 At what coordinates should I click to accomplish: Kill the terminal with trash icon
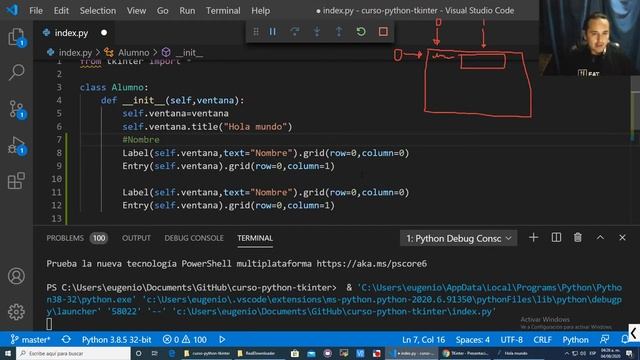coord(578,238)
